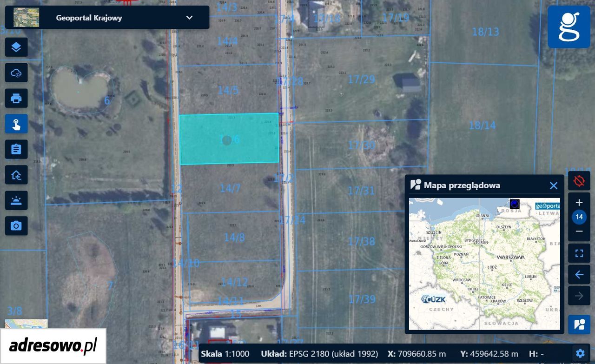
Task: Click the sunrise horizon tool icon
Action: coord(16,200)
